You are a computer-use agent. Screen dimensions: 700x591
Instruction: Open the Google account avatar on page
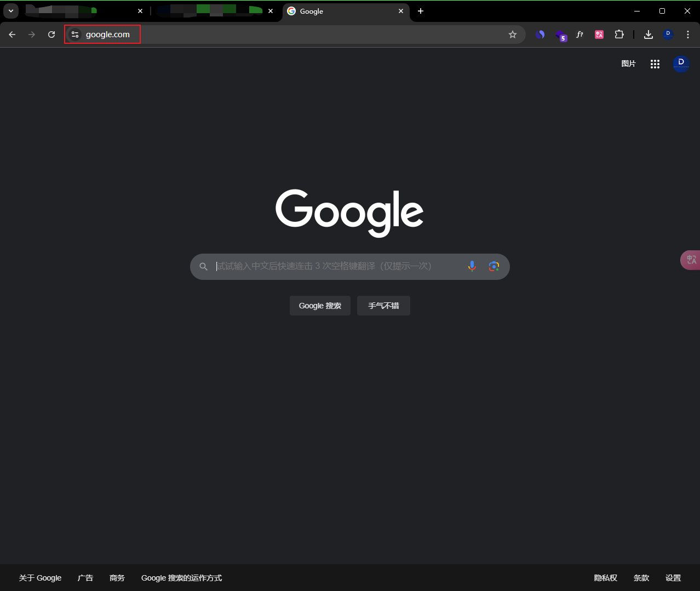pyautogui.click(x=681, y=64)
